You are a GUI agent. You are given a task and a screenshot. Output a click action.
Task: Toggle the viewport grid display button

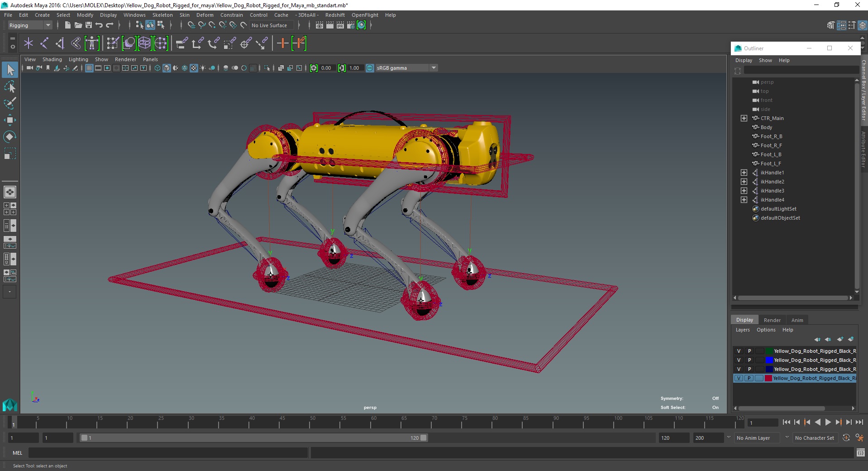[x=89, y=68]
